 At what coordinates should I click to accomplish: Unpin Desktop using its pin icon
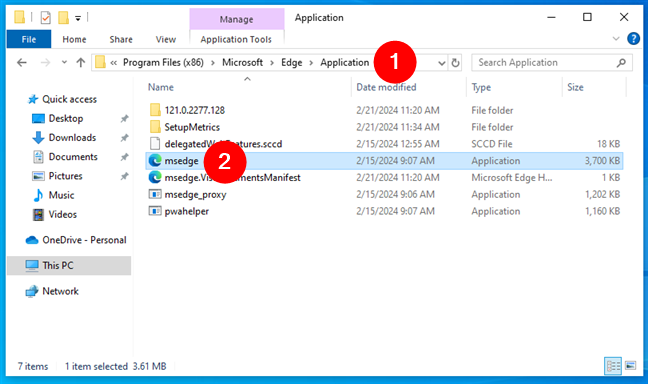(124, 119)
